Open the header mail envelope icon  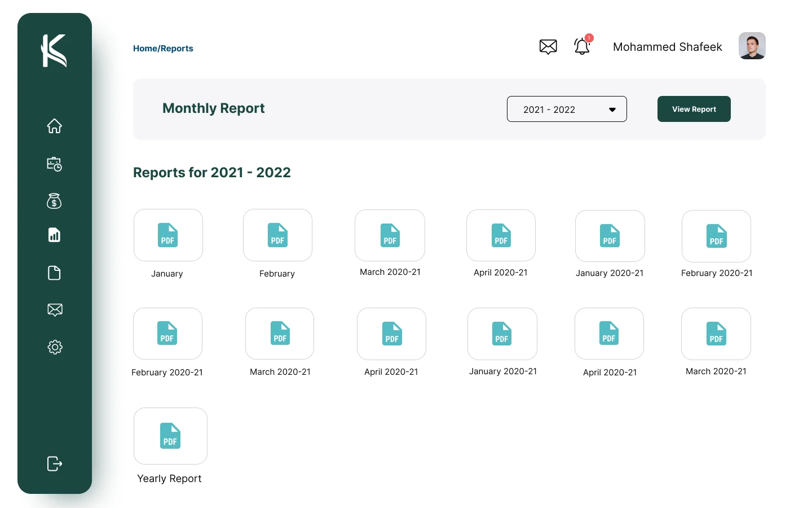click(x=548, y=46)
